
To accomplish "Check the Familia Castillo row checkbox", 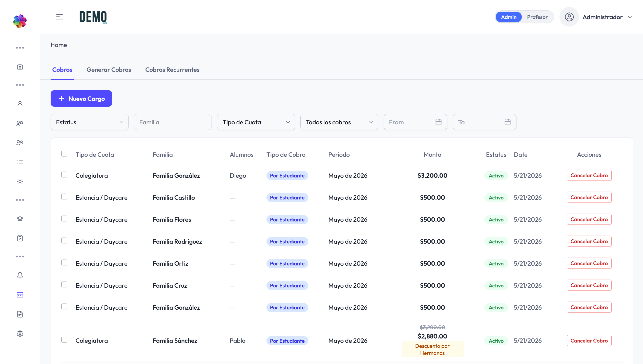I will click(64, 197).
